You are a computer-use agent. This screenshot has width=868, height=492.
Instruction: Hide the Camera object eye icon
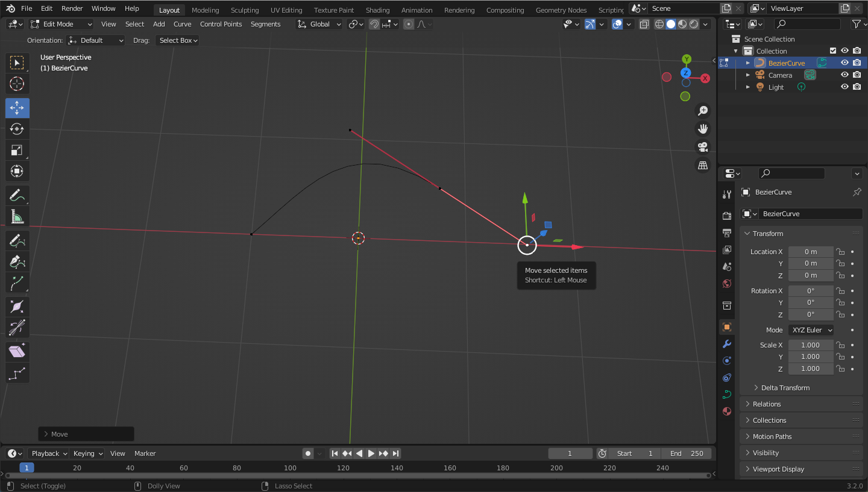tap(844, 75)
